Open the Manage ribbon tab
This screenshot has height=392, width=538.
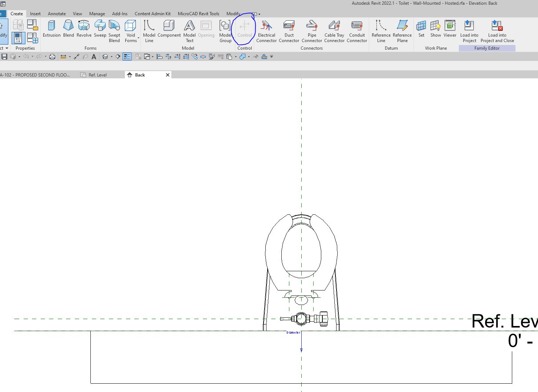click(97, 13)
